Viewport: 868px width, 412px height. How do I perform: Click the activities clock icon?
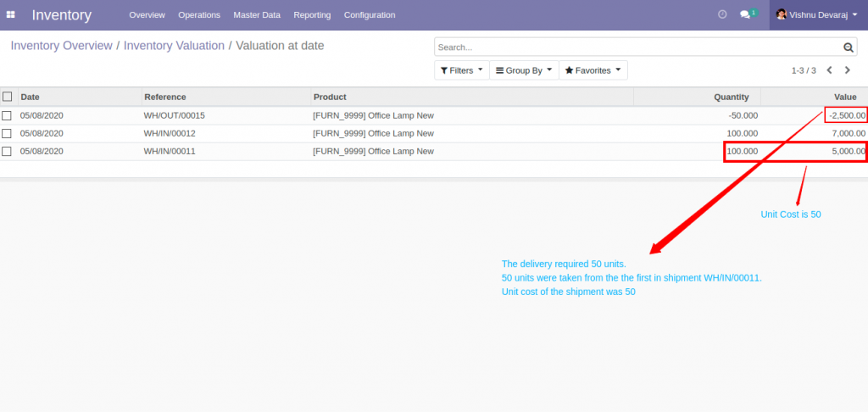(722, 15)
